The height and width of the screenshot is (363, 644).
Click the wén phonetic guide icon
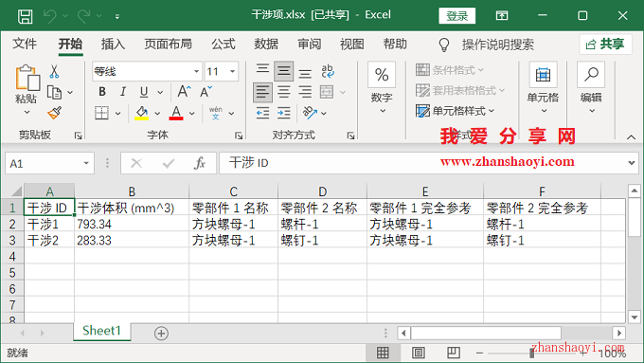point(216,113)
